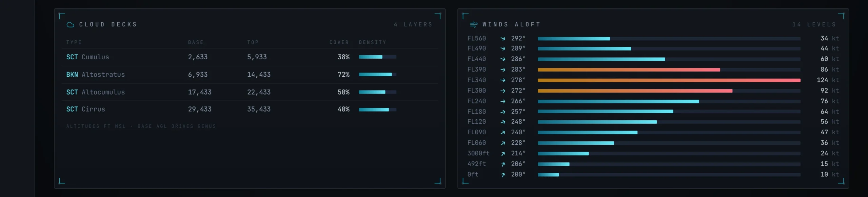The image size is (868, 197).
Task: Click the wind direction arrow for FL560
Action: pyautogui.click(x=503, y=39)
